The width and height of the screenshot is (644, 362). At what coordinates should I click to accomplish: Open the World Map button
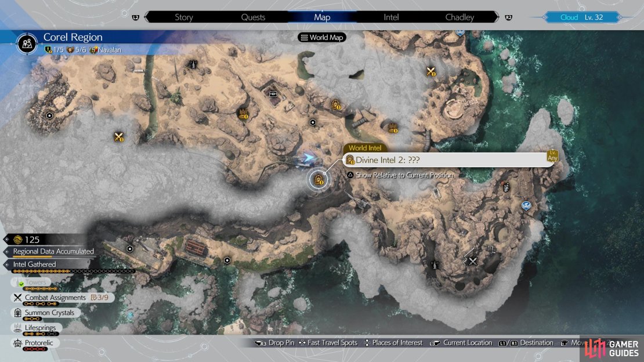tap(322, 37)
